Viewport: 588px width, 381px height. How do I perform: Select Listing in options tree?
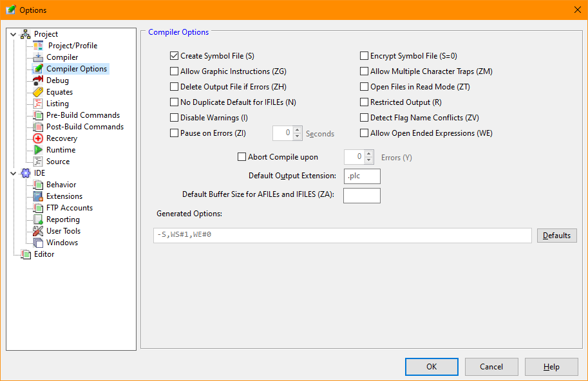(x=57, y=104)
